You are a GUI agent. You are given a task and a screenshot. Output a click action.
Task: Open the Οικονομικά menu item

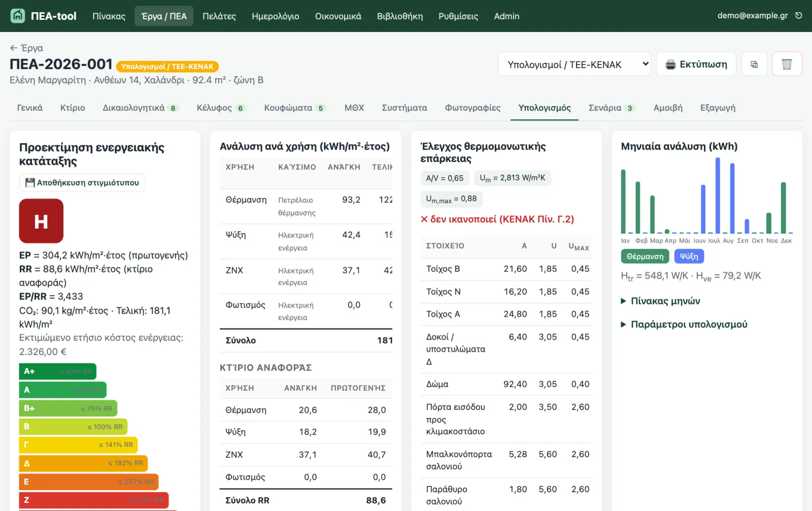pyautogui.click(x=338, y=16)
